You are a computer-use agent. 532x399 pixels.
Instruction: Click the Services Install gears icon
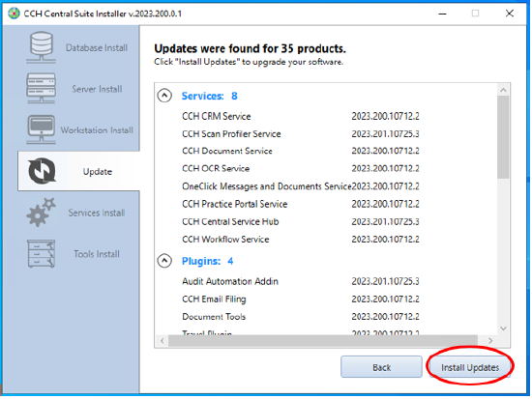41,213
